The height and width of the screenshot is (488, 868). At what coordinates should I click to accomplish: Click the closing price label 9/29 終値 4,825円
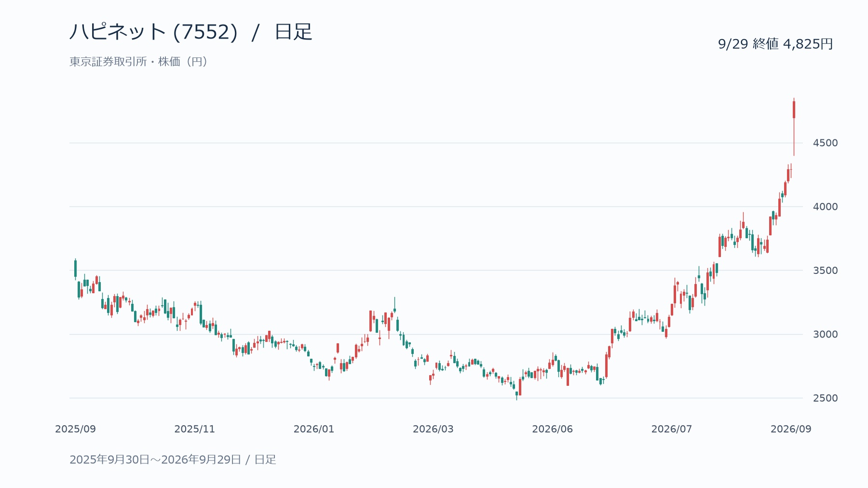pos(775,44)
